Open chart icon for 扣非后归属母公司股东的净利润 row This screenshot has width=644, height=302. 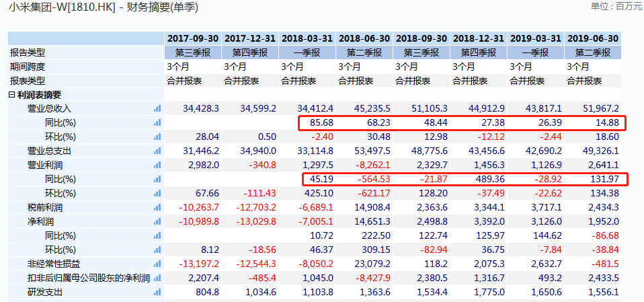157,278
